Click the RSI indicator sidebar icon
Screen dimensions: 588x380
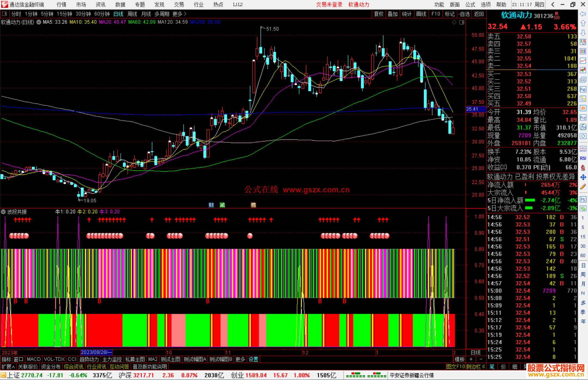(583, 158)
